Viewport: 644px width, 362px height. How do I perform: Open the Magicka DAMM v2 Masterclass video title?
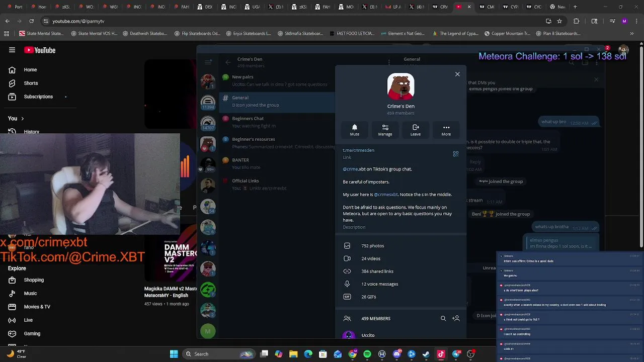[x=171, y=292]
